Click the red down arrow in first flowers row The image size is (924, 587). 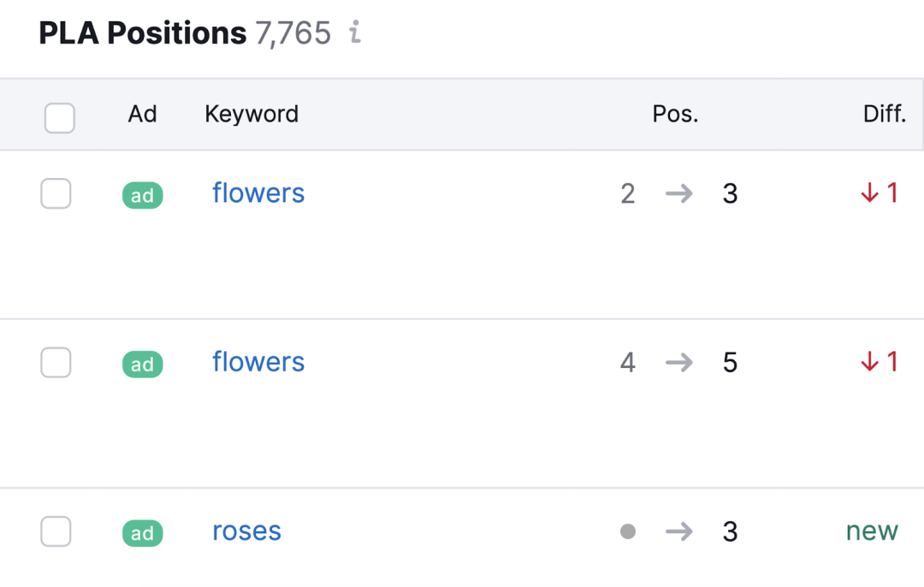coord(870,193)
